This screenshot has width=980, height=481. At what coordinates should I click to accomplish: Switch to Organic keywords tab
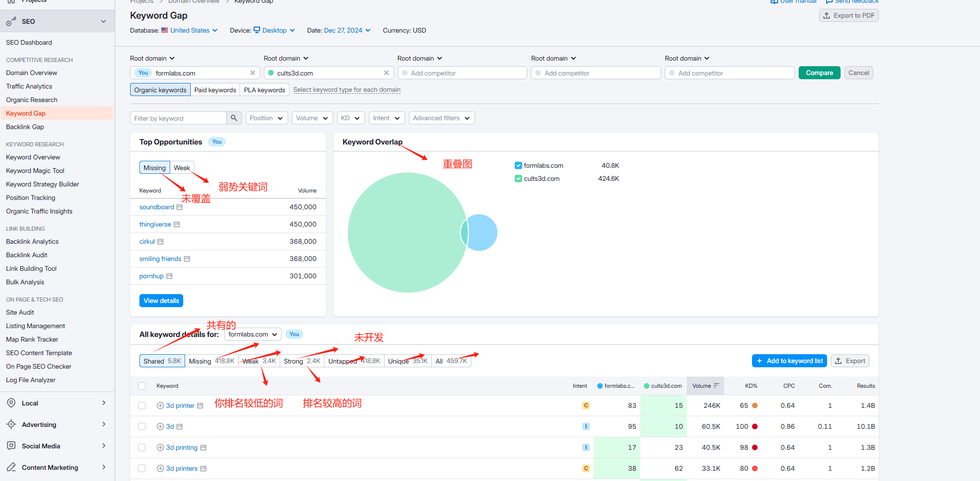[x=160, y=90]
